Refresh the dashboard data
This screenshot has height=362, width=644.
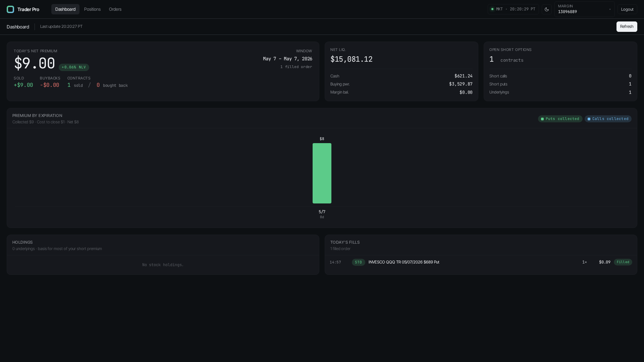(627, 26)
